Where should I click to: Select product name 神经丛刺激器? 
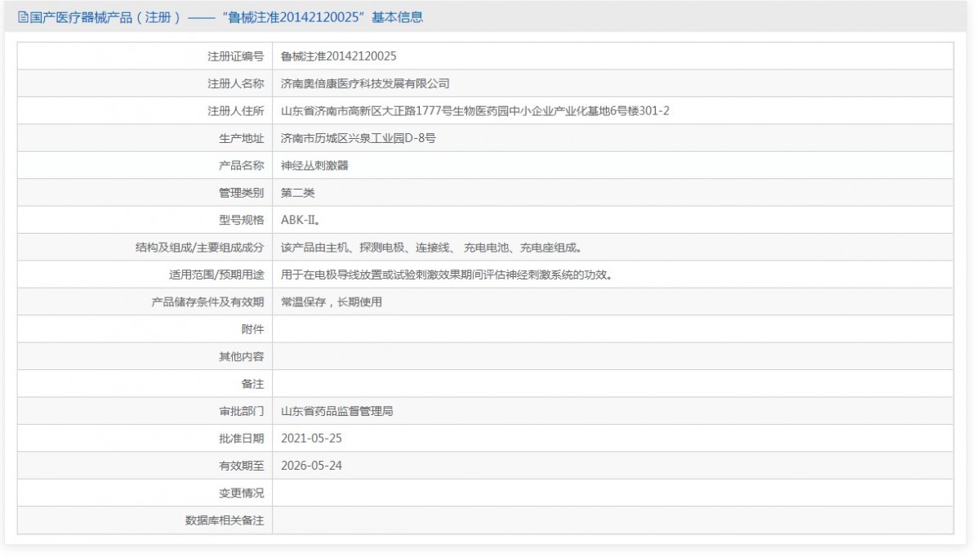(314, 165)
